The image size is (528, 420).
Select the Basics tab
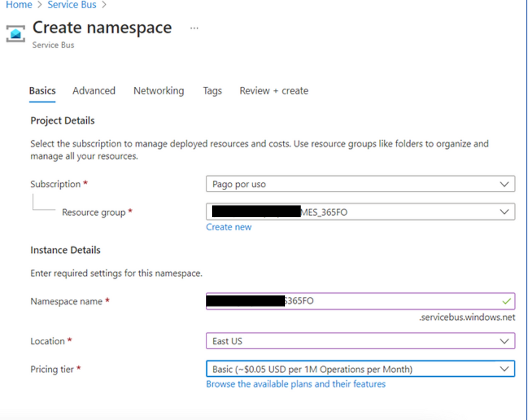tap(43, 91)
